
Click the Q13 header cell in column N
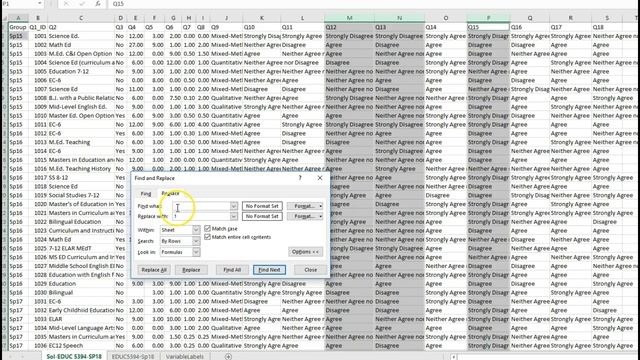(x=400, y=27)
